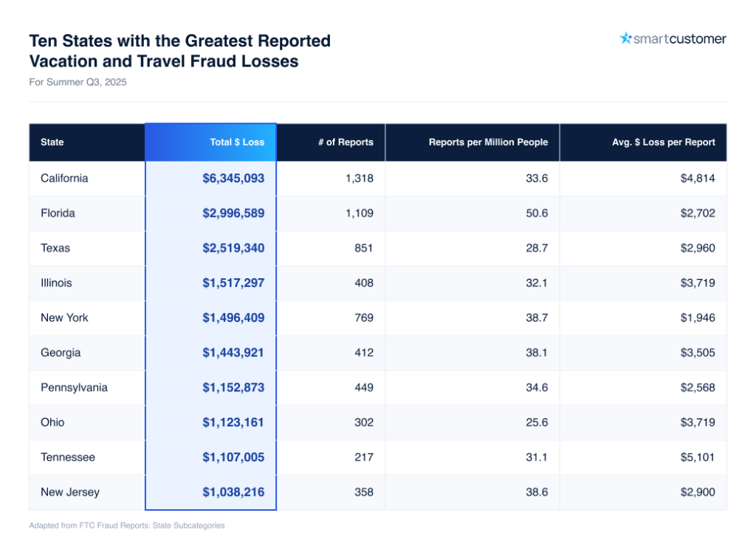Click the 'For Summer Q3, 2025' subtitle
This screenshot has height=555, width=756.
pos(78,83)
